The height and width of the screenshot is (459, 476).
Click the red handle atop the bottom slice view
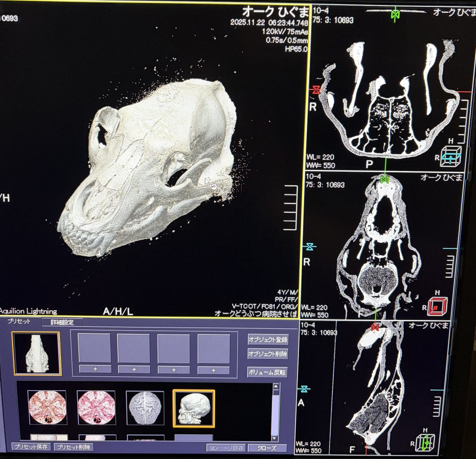(x=375, y=327)
